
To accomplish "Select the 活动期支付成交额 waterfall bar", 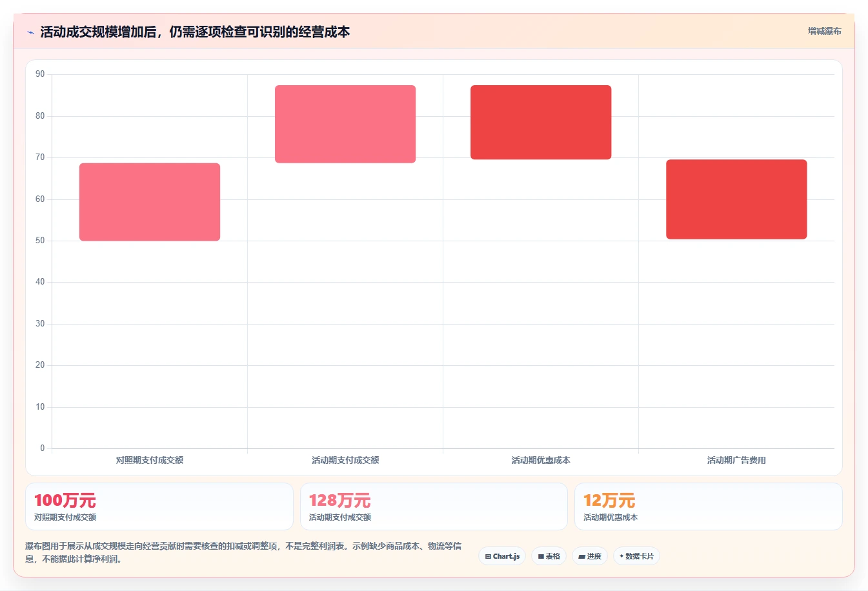I will pos(345,124).
